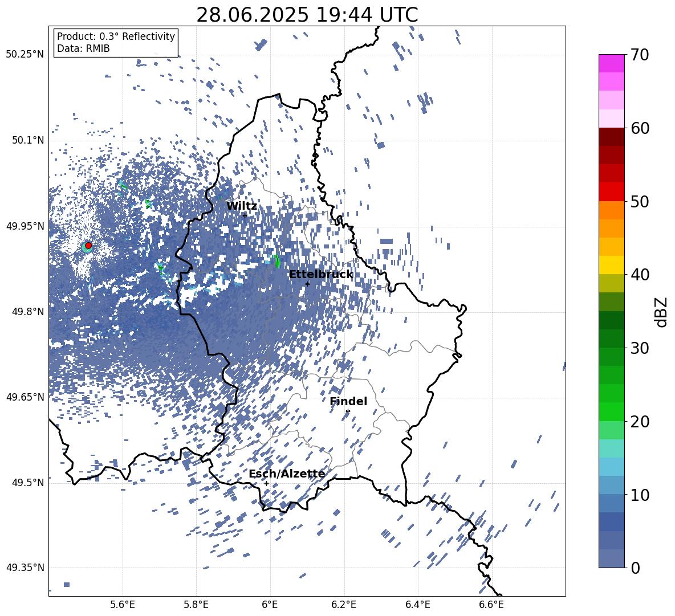
Task: Click the 49.5°N latitude tick label
Action: 28,482
